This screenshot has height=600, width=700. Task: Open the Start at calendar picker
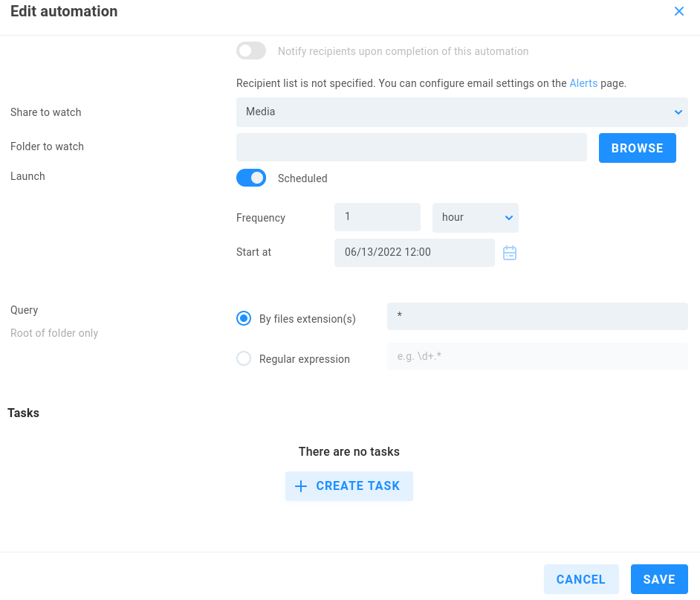coord(509,253)
